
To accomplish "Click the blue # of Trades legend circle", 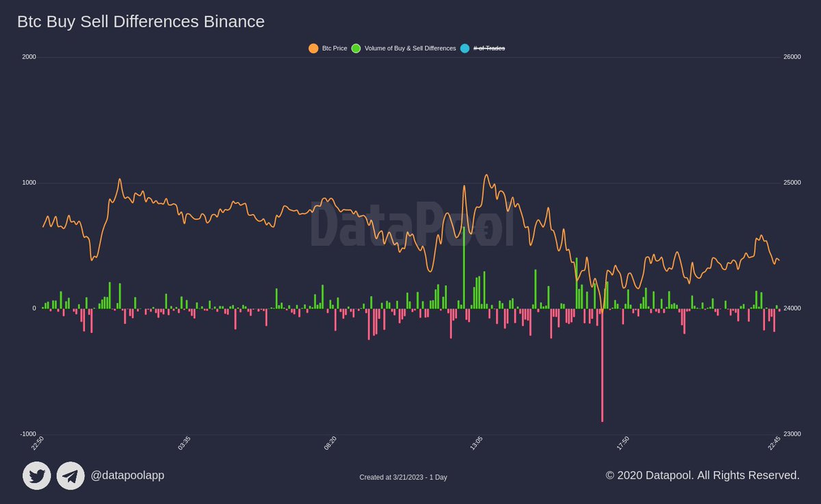I will (465, 49).
